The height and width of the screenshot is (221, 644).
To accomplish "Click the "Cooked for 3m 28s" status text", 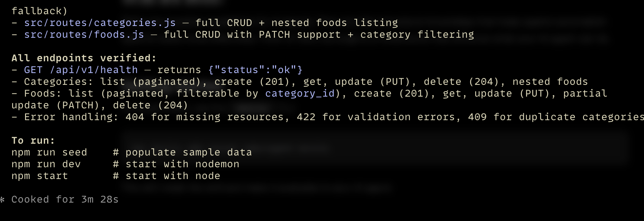I will click(65, 200).
